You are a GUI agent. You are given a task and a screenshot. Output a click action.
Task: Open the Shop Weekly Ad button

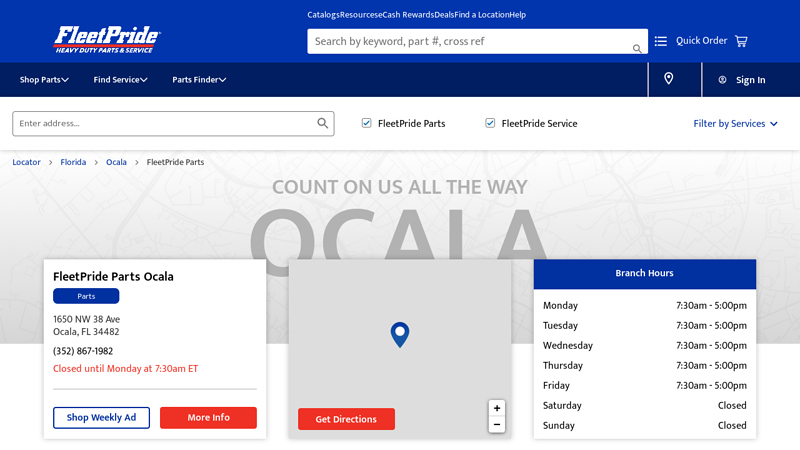[x=101, y=417]
